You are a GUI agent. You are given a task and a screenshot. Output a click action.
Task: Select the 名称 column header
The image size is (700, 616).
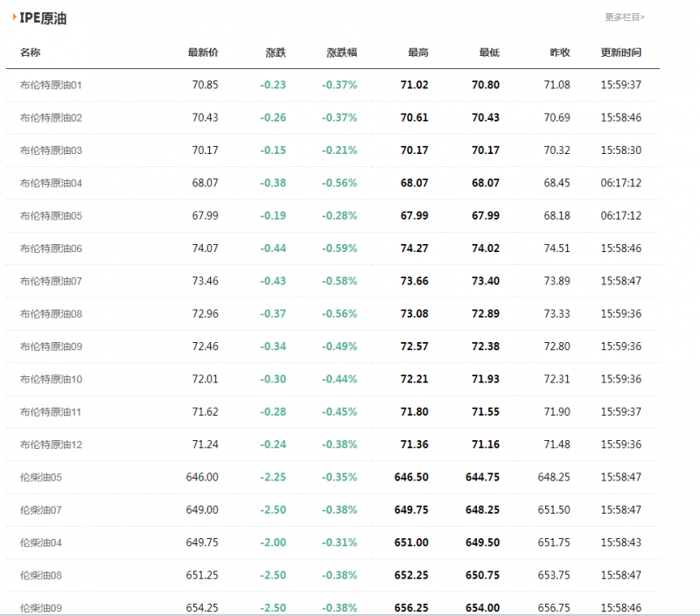tap(30, 52)
